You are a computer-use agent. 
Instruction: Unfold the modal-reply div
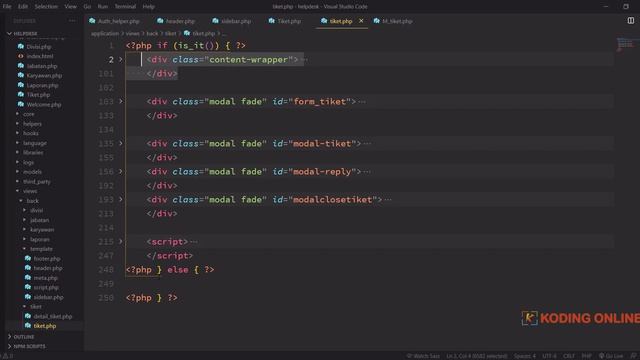pos(121,171)
